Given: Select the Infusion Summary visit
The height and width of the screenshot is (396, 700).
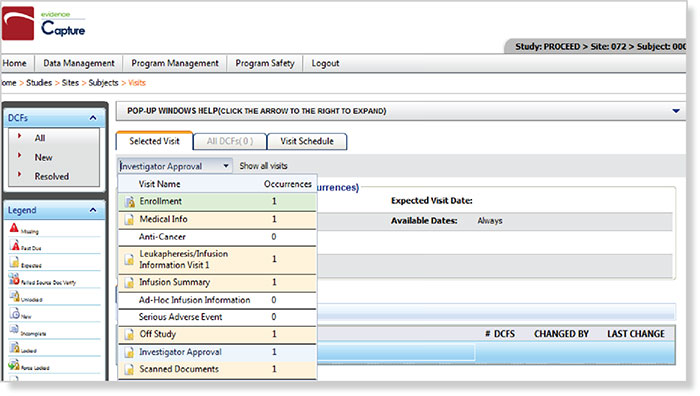Looking at the screenshot, I should coord(217,283).
